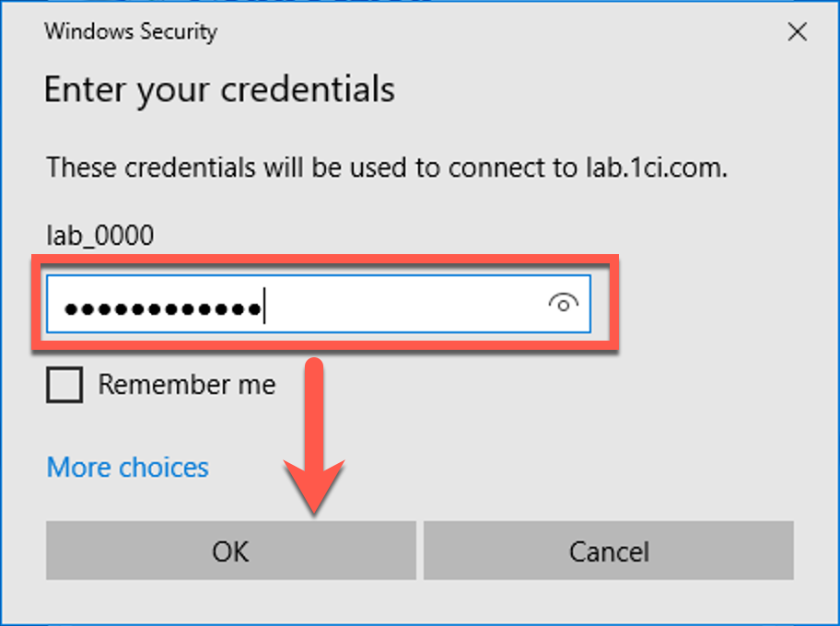Click the "Remember me" label text
The height and width of the screenshot is (626, 840).
point(186,384)
